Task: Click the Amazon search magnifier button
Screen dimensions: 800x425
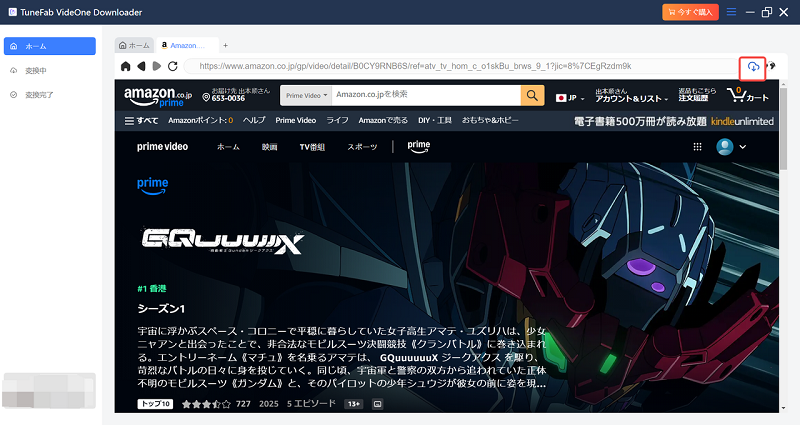Action: (x=532, y=95)
